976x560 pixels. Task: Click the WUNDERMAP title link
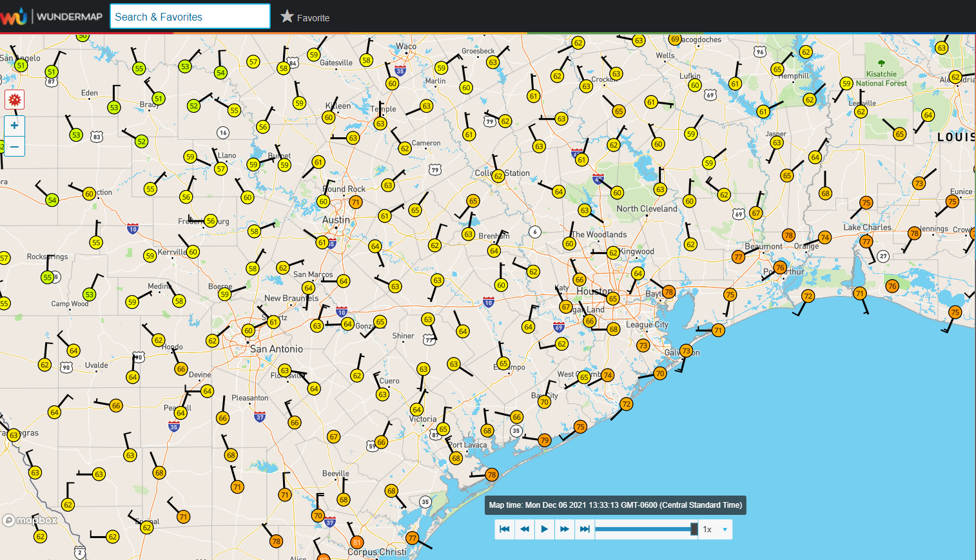(70, 17)
